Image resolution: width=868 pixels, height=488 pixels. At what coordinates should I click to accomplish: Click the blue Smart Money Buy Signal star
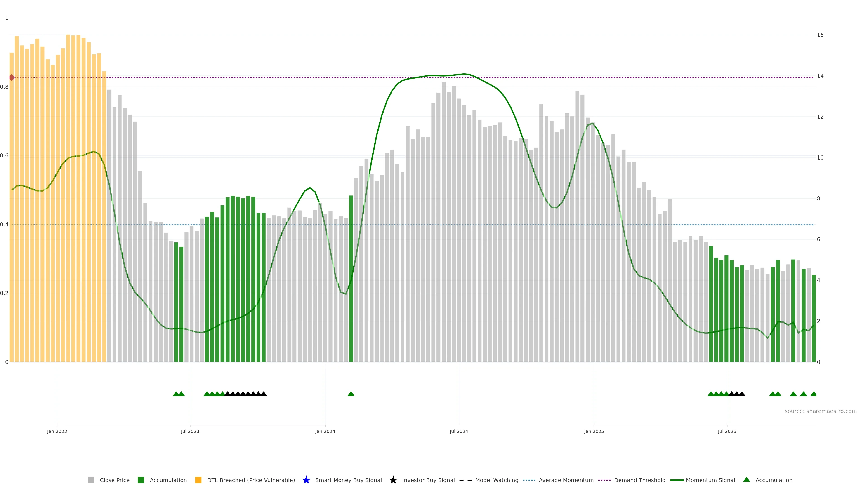tap(306, 480)
